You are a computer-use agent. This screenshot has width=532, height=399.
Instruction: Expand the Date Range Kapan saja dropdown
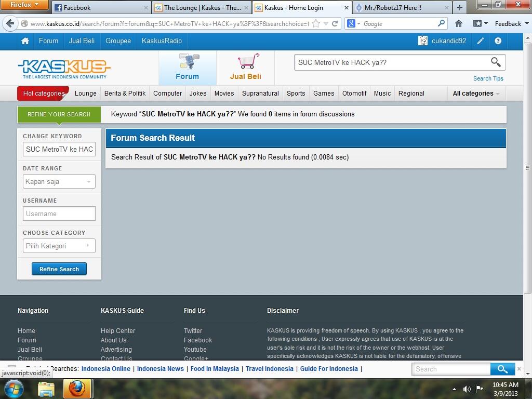click(59, 181)
